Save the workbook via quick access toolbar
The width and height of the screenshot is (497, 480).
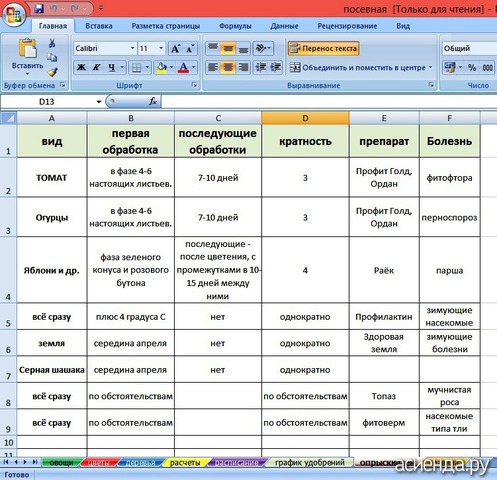click(39, 9)
